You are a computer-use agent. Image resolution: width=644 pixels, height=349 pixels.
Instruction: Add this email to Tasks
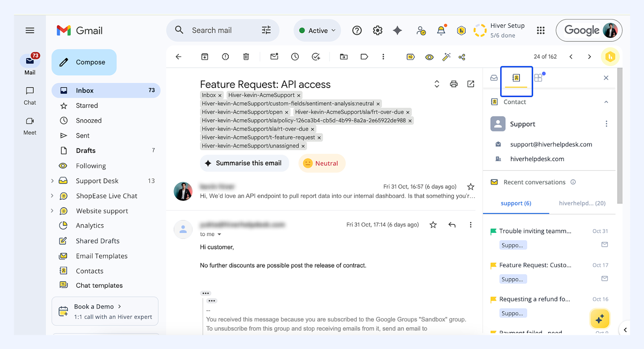click(316, 57)
